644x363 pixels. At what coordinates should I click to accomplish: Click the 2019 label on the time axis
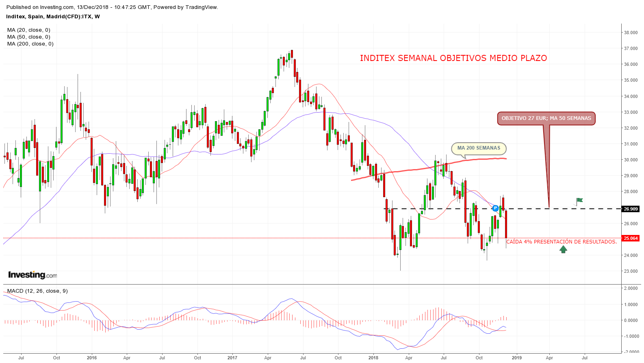coord(516,358)
